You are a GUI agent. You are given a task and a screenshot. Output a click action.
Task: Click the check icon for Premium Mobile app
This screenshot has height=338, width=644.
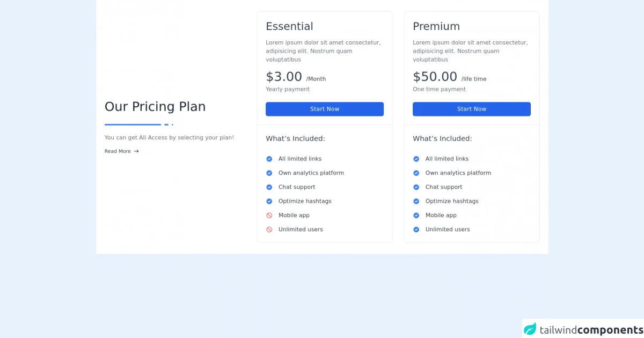click(x=416, y=215)
